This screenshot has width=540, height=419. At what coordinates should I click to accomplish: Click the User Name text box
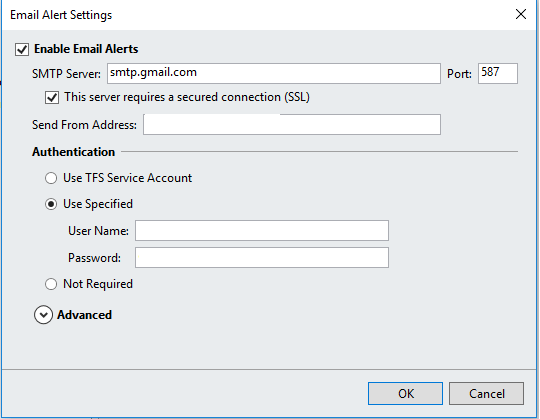click(x=262, y=231)
